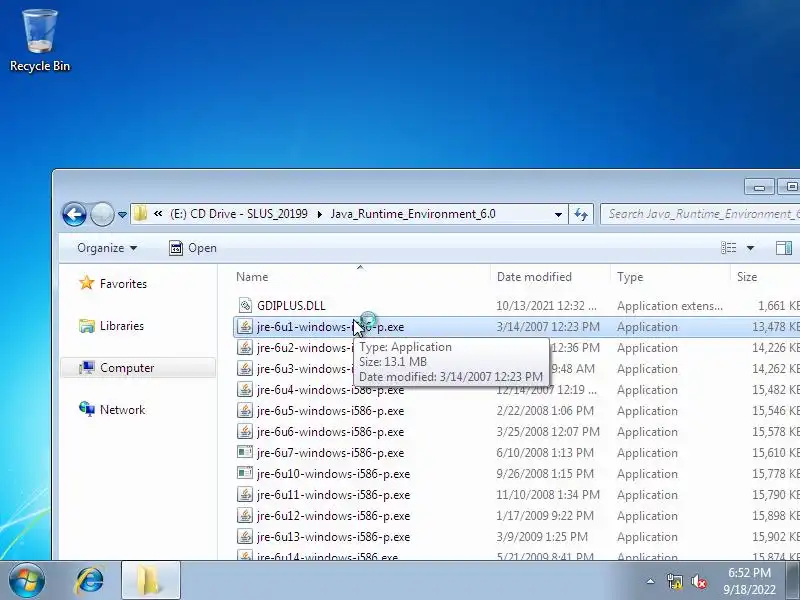Expand arrow after CD Drive SLUS_20199 breadcrumb
Screen dimensions: 800x600
(x=319, y=214)
